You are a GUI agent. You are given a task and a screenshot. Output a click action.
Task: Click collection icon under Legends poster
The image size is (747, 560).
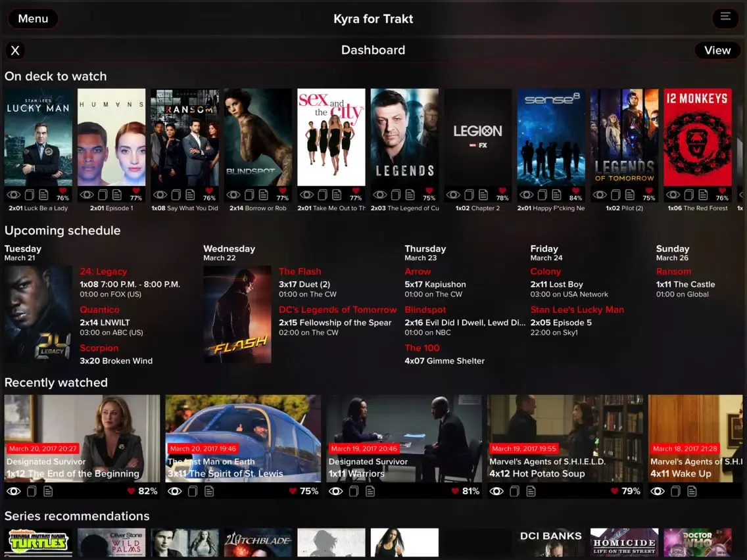396,195
